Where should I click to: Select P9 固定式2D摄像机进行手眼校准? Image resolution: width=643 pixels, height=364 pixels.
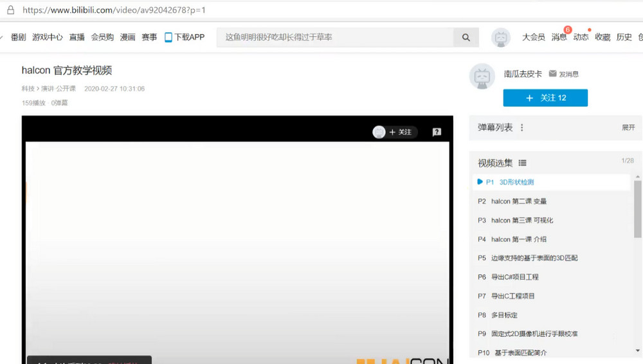tap(552, 334)
